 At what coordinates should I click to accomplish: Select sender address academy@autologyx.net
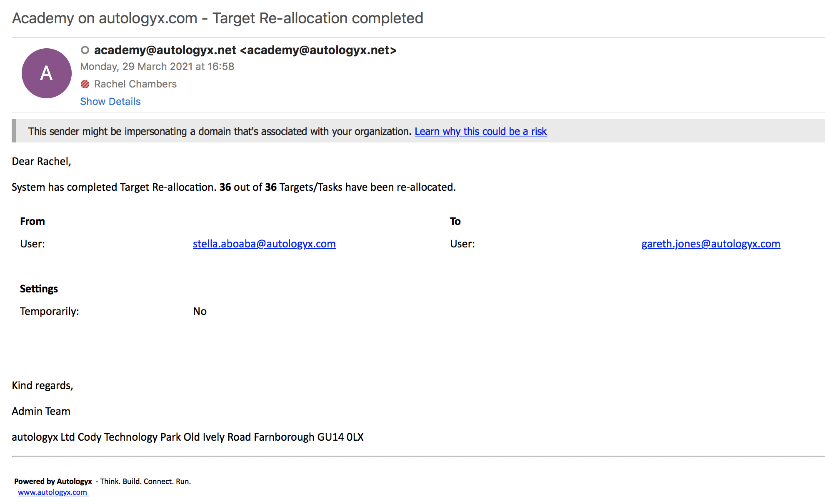coord(245,50)
